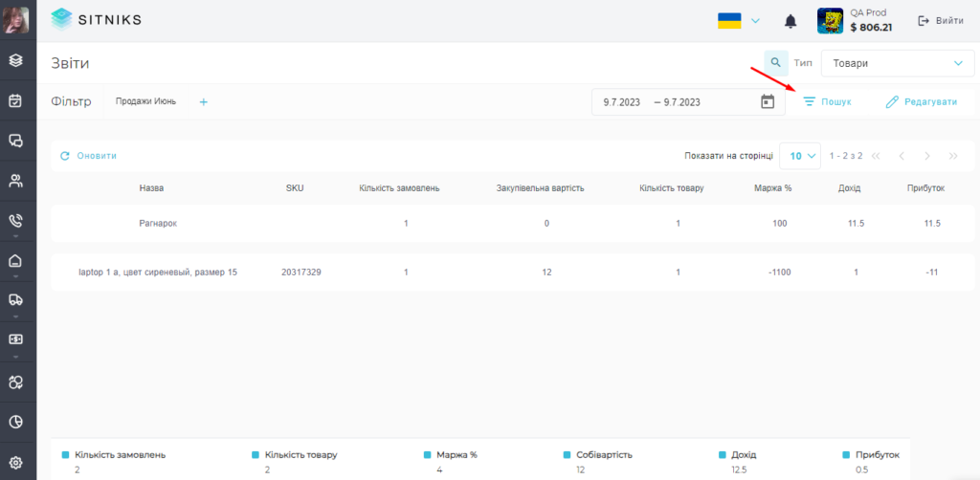
Task: Open the warehouse house sidebar icon
Action: click(15, 261)
